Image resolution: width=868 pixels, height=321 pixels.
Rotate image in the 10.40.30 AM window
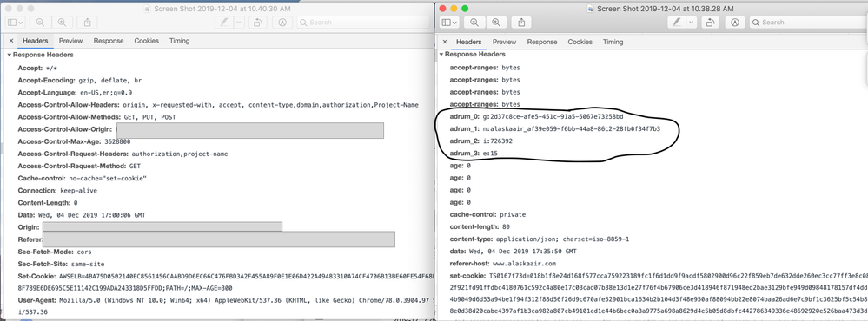click(x=258, y=23)
